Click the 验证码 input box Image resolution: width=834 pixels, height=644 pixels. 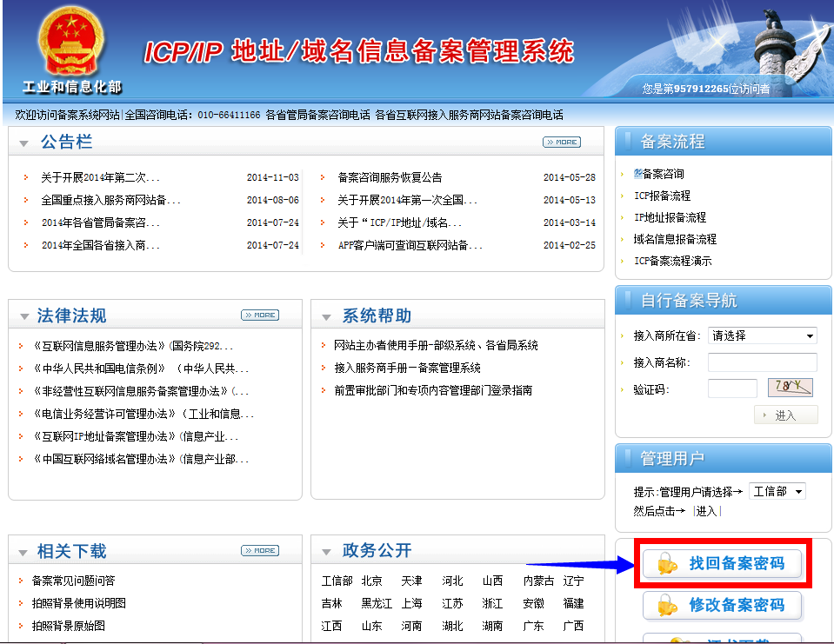(731, 388)
